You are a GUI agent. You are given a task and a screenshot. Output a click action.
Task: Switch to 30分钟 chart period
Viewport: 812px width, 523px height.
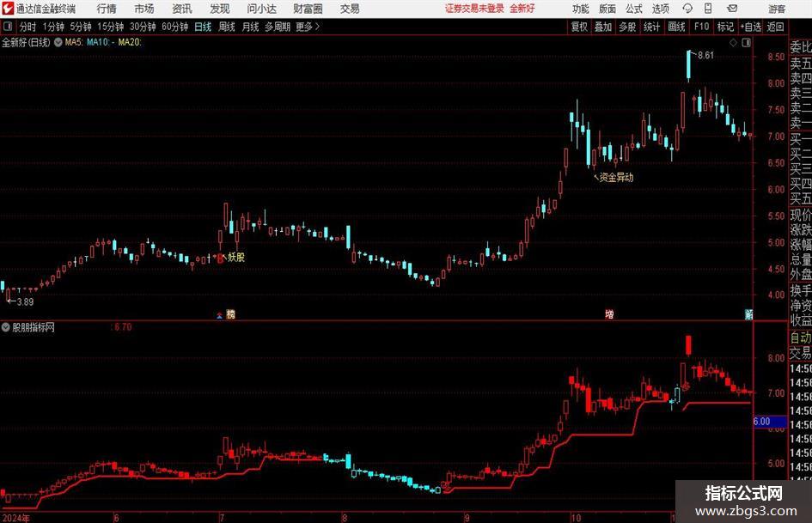tap(143, 27)
